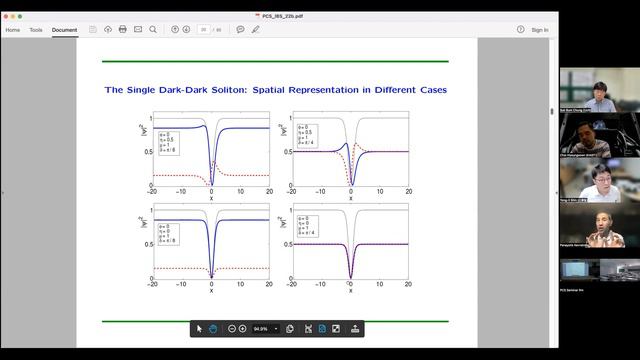The height and width of the screenshot is (360, 640).
Task: Select the third participant video tile in white shirt
Action: (600, 180)
